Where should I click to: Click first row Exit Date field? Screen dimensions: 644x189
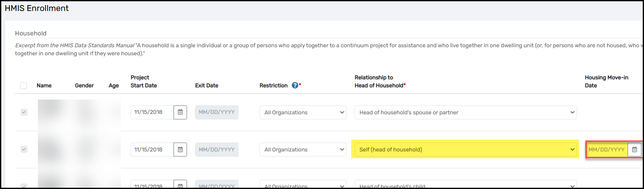216,112
